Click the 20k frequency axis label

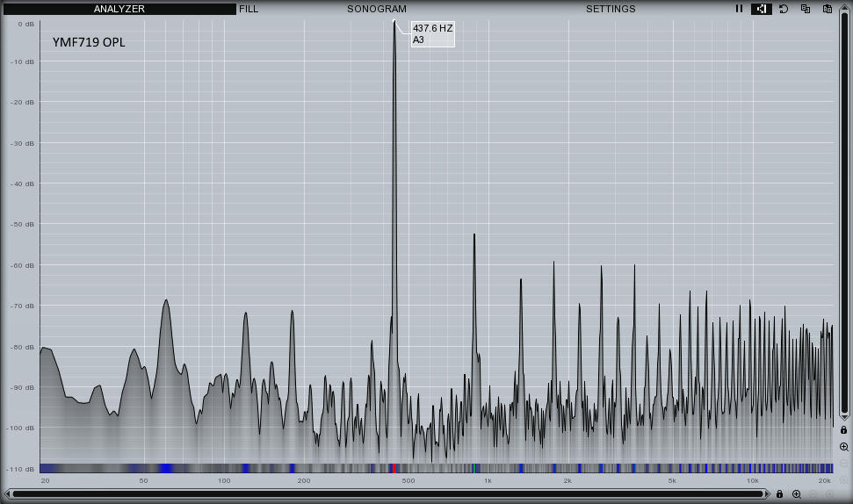click(x=825, y=480)
